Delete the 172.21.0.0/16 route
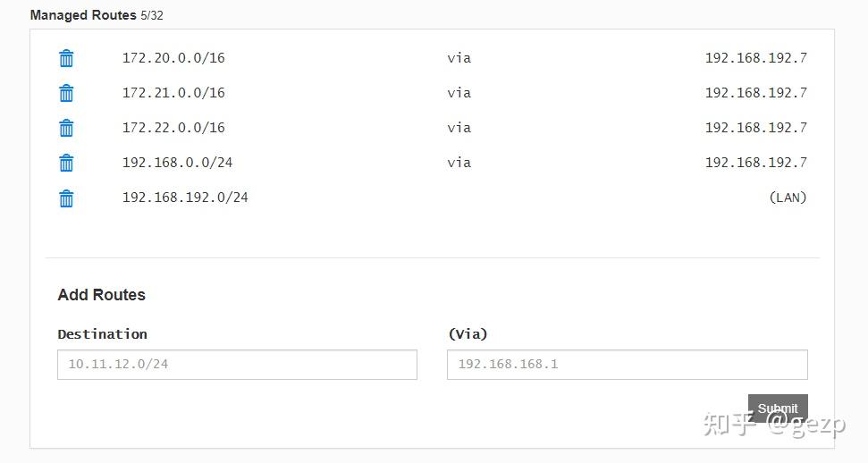 tap(66, 93)
